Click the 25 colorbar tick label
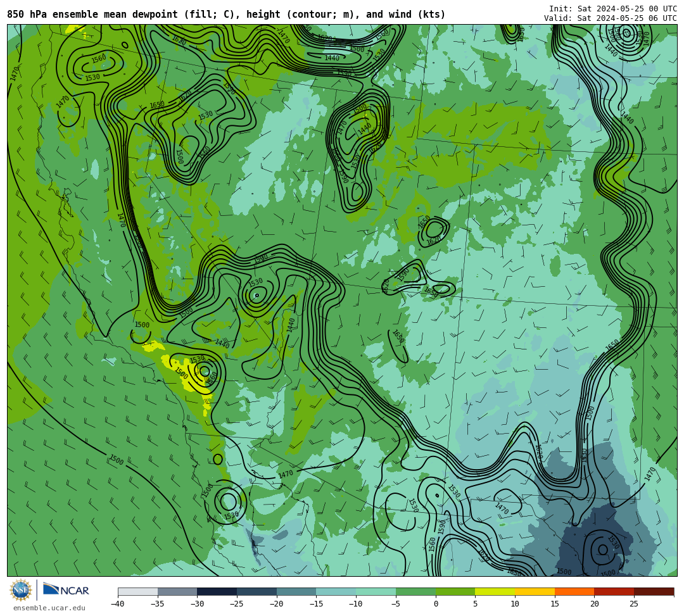The width and height of the screenshot is (684, 616). tap(634, 604)
